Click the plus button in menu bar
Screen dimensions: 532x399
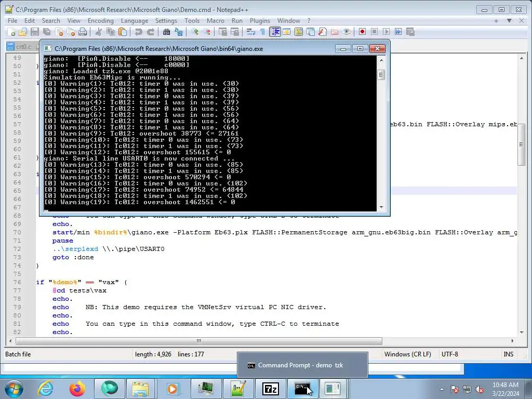pos(496,21)
